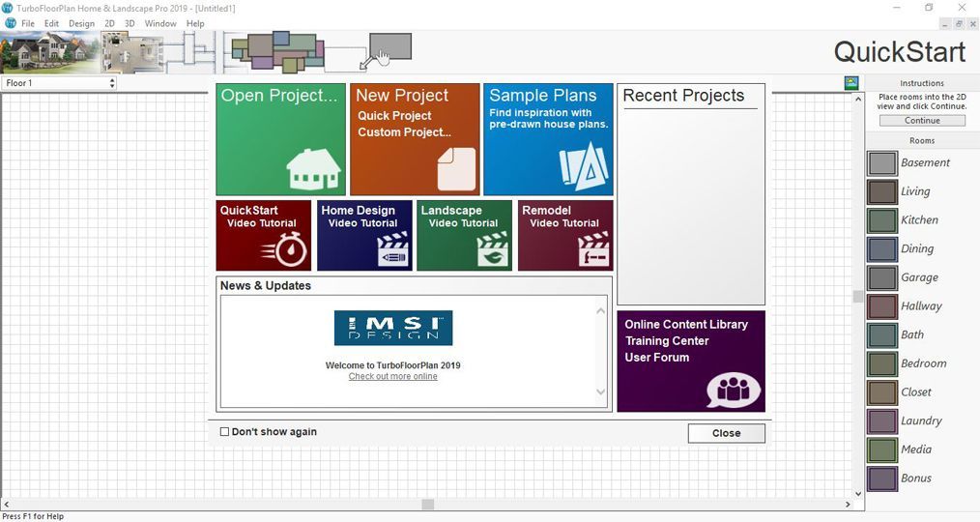
Task: Play the Landscape Video Tutorial
Action: click(464, 235)
